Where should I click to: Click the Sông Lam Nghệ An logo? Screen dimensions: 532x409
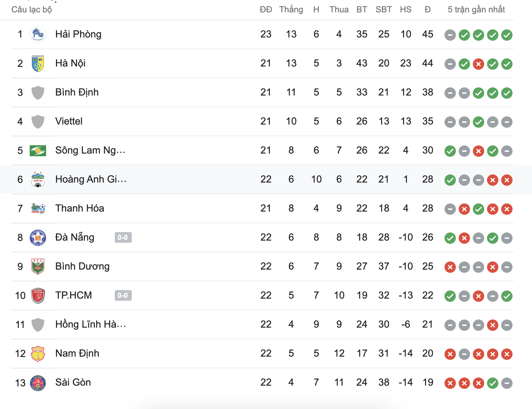point(38,150)
